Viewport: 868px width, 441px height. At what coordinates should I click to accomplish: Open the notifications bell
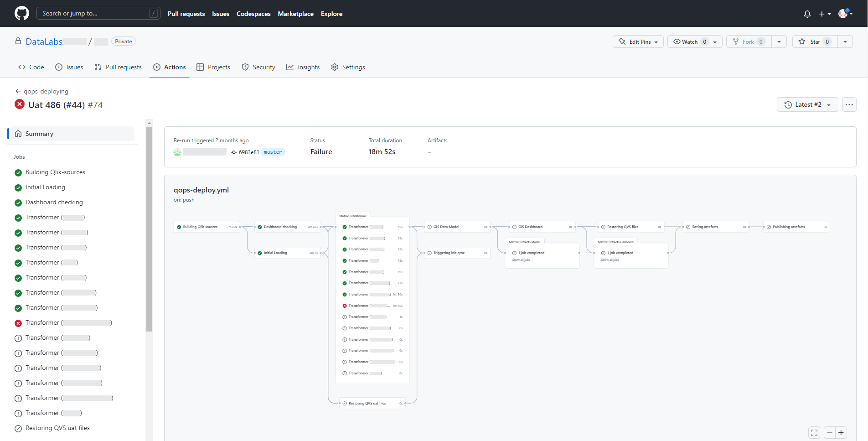click(807, 14)
